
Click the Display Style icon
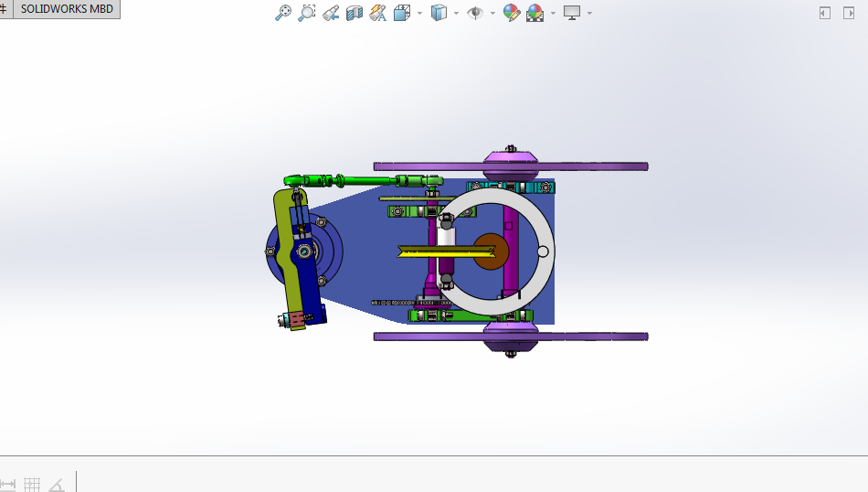tap(439, 13)
